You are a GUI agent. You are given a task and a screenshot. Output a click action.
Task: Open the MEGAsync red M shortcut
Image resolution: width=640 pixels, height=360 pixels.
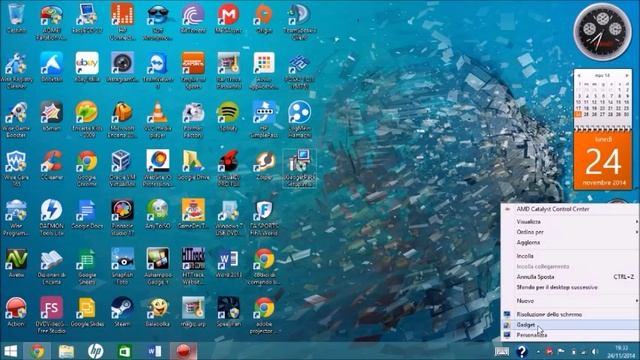tap(228, 18)
